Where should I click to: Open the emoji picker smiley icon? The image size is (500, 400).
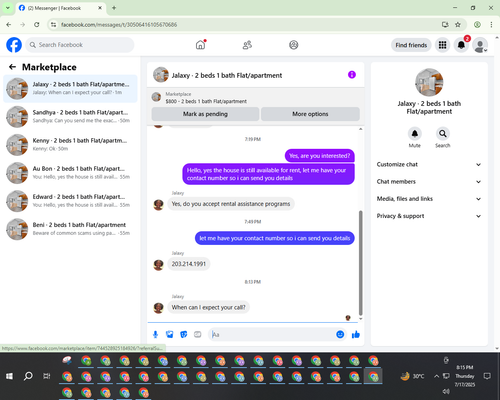point(340,334)
